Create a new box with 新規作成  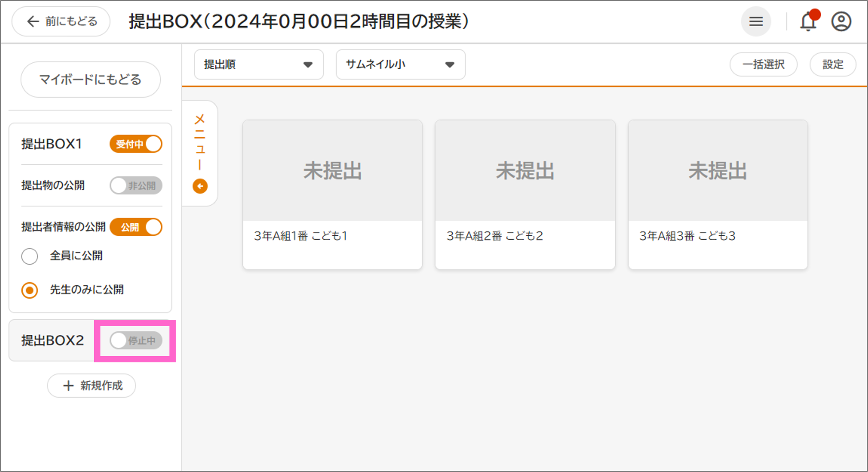(x=91, y=386)
